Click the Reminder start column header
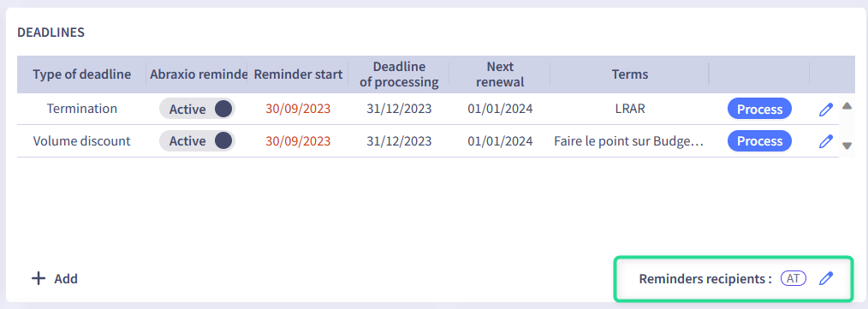 point(298,74)
